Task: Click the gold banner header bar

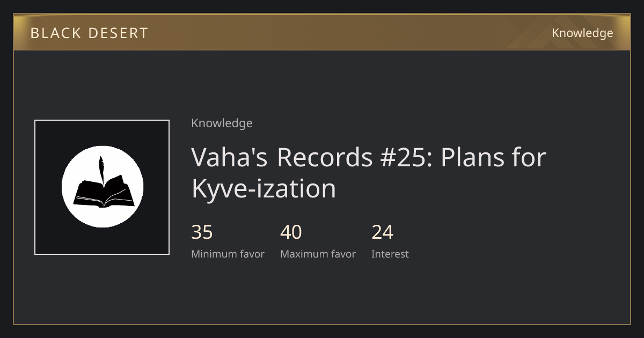Action: [322, 33]
